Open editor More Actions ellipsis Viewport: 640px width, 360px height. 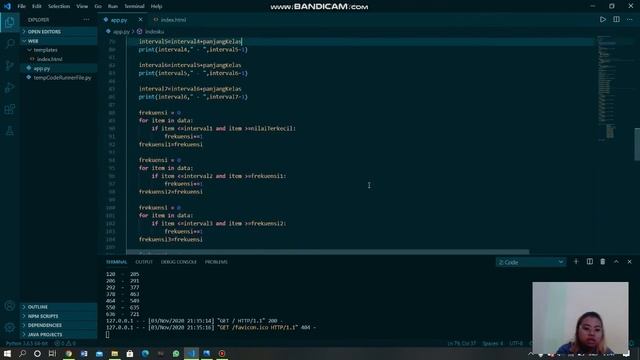pos(629,19)
